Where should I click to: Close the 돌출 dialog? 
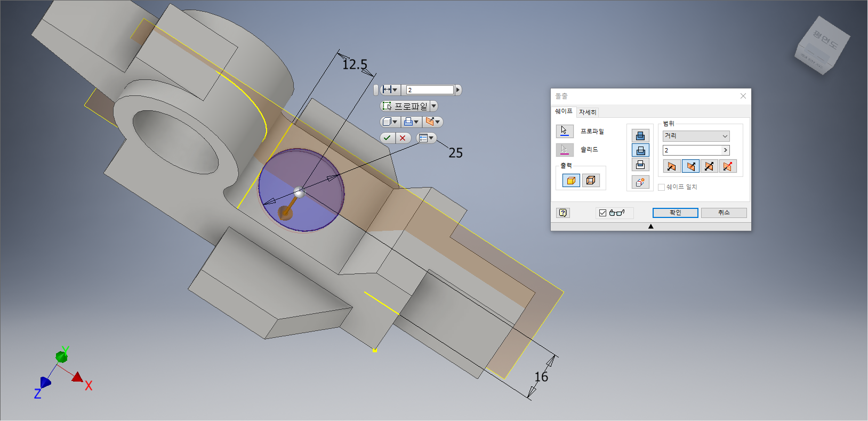pyautogui.click(x=743, y=96)
